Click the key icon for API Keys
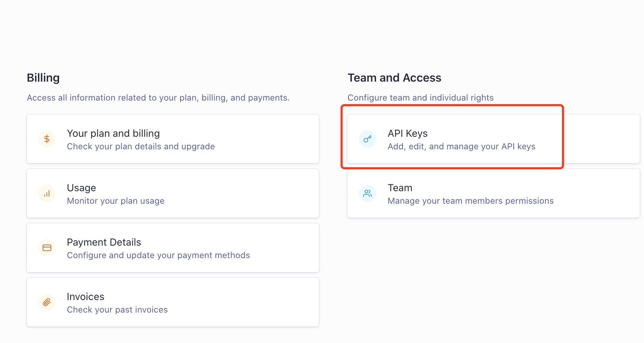Image resolution: width=644 pixels, height=343 pixels. pos(367,139)
